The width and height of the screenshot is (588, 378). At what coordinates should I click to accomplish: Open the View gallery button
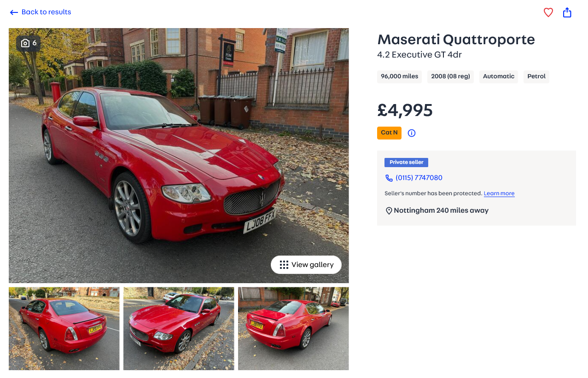pyautogui.click(x=306, y=265)
